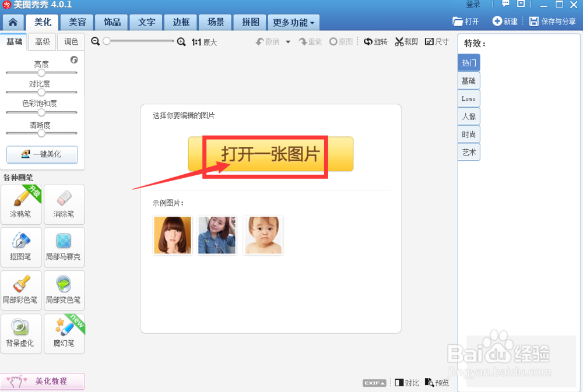This screenshot has width=583, height=392.
Task: Open the baby sample photo thumbnail
Action: [x=263, y=235]
